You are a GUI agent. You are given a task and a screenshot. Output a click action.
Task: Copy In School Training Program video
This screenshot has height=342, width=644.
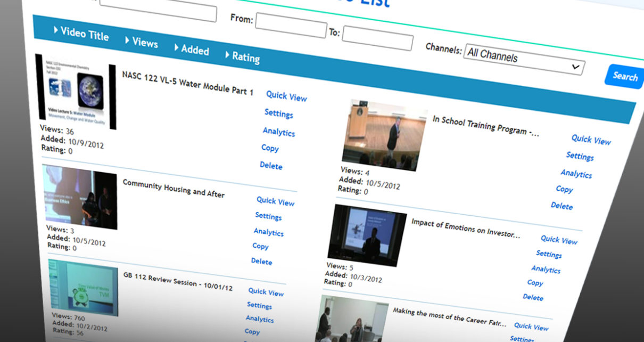564,189
